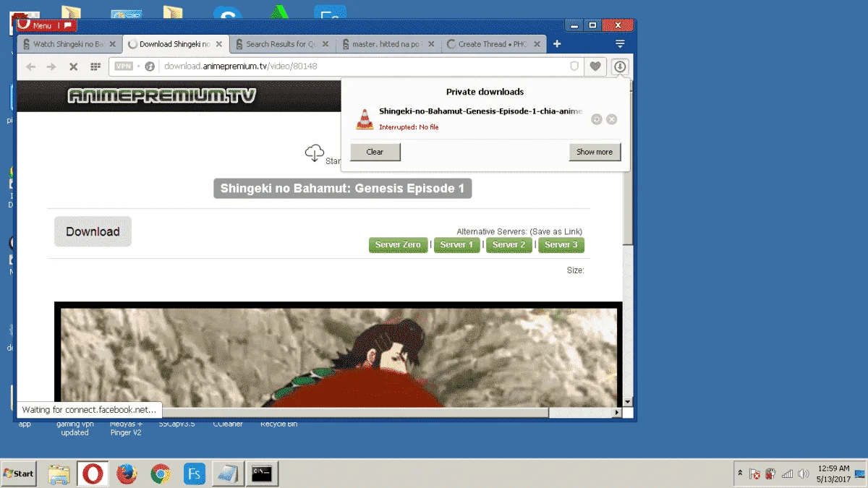Open clock showing 12:59 AM

coord(833,474)
